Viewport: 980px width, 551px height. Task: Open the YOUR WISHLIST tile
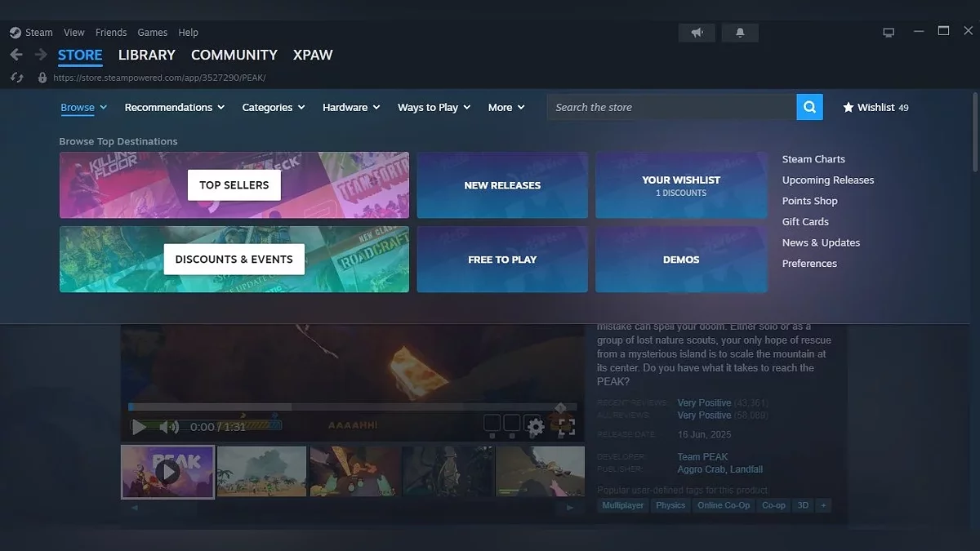point(681,185)
